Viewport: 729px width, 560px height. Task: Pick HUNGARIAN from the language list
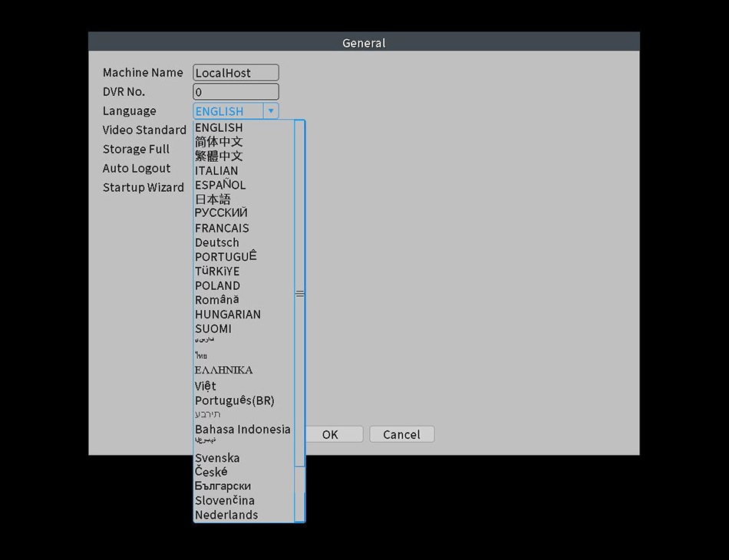[228, 315]
